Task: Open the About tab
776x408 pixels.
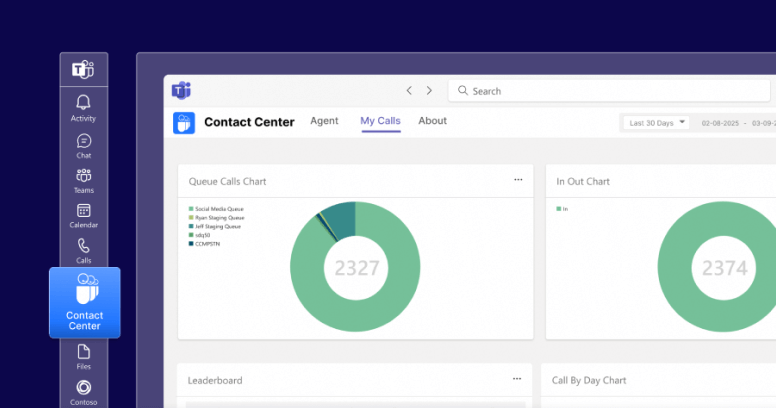Action: click(x=432, y=121)
